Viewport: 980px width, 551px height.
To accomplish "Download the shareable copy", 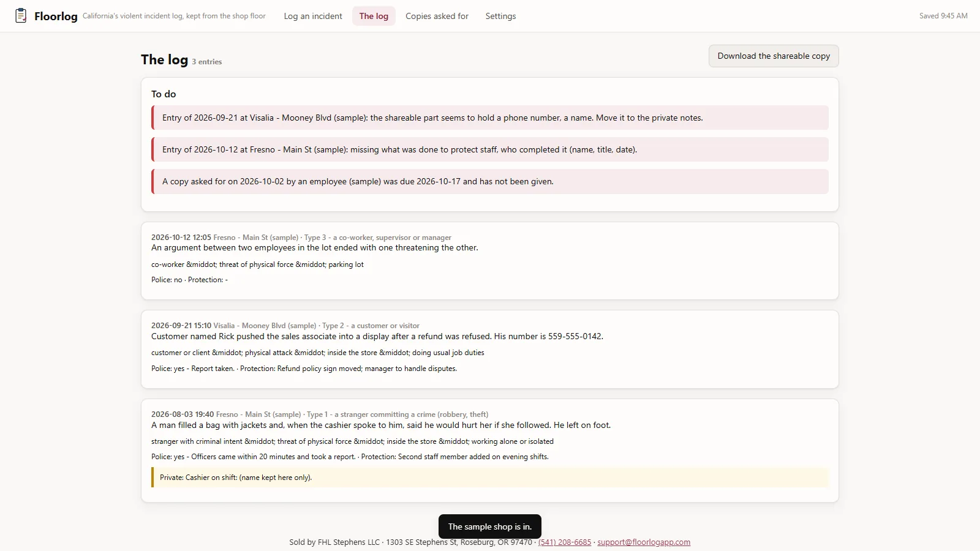I will [x=774, y=56].
